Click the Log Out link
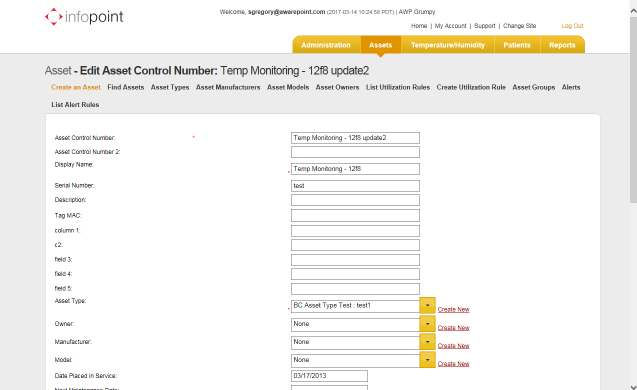 tap(572, 26)
